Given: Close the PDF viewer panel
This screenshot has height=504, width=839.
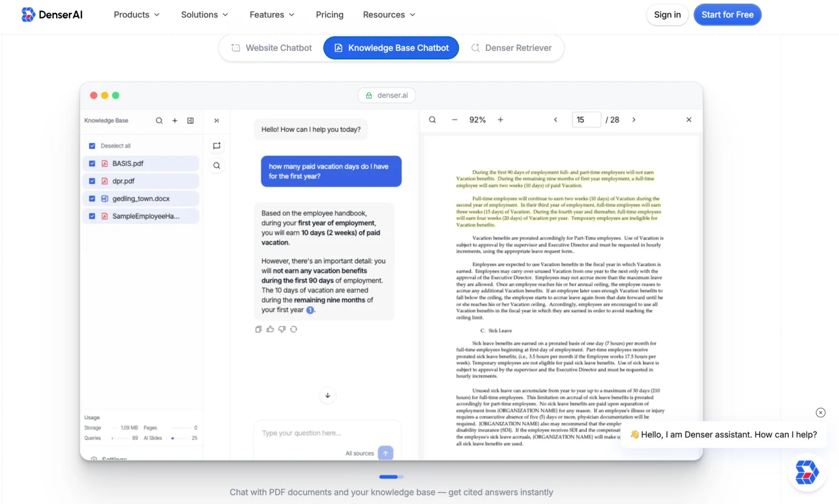Looking at the screenshot, I should click(x=689, y=120).
